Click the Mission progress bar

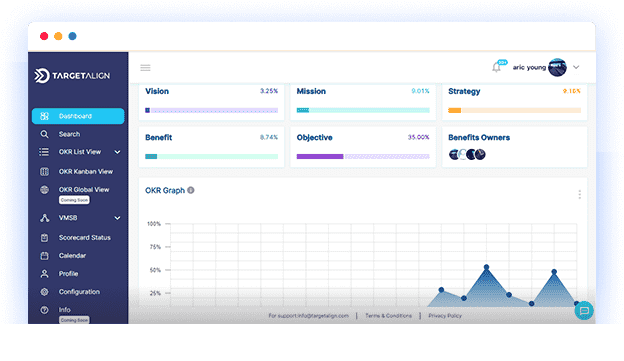[363, 110]
